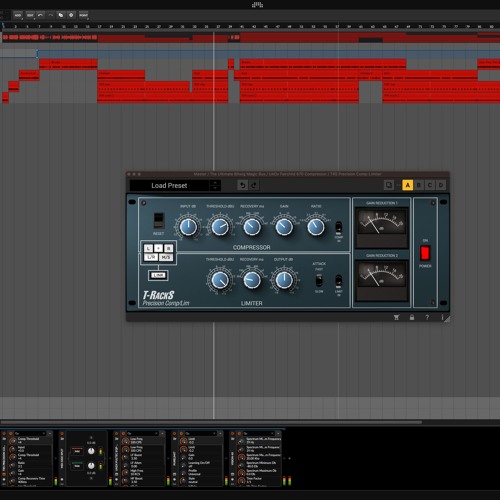
Task: Click the compressor GAIN knob
Action: 284,227
